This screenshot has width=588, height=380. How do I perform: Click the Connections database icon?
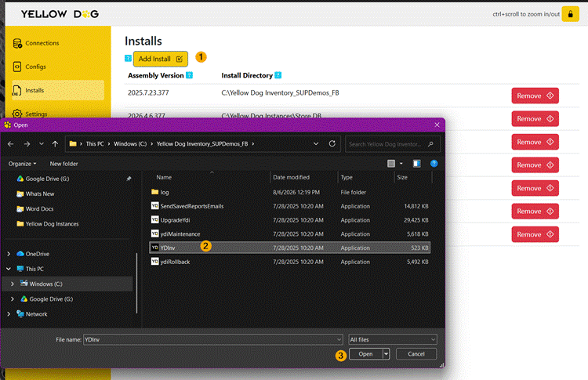pyautogui.click(x=17, y=43)
